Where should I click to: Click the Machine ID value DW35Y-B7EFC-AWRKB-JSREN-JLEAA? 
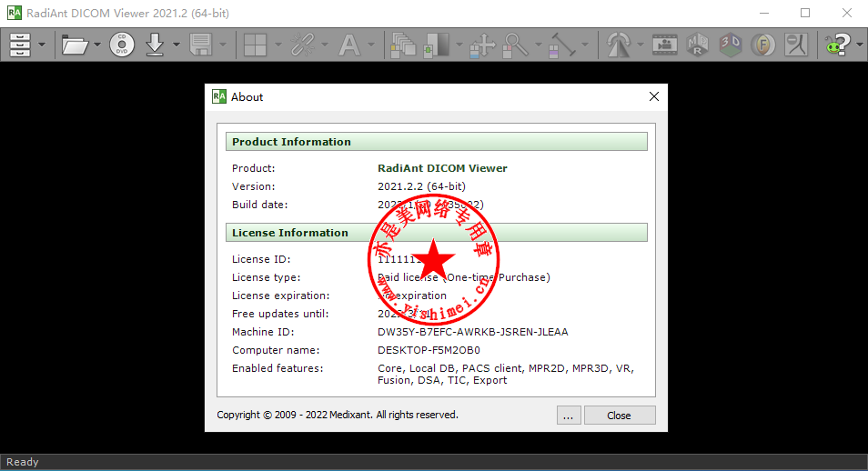(x=473, y=332)
